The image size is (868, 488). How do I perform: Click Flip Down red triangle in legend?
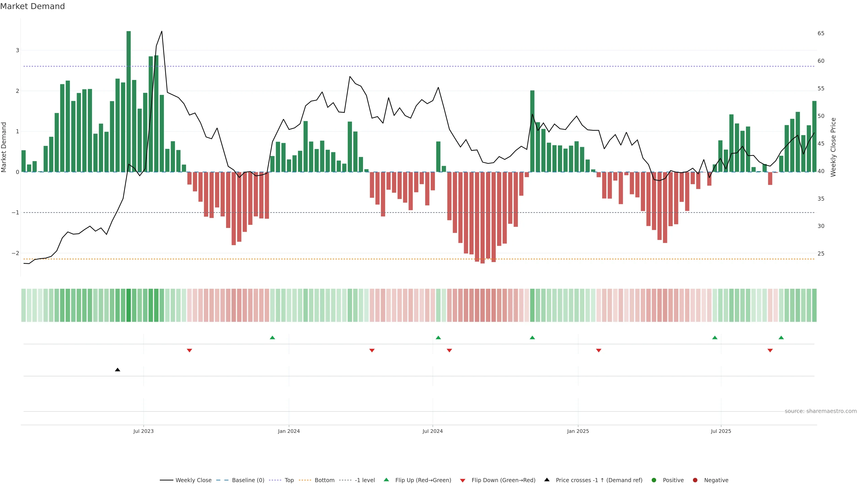coord(462,480)
